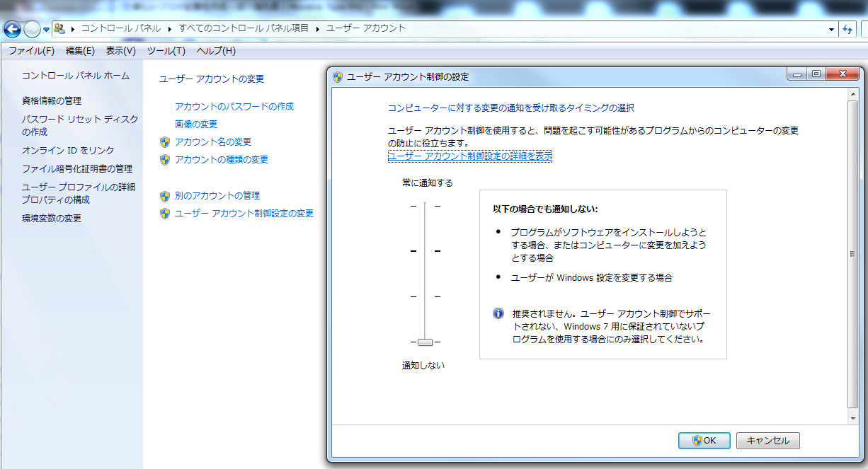
Task: Click the Back navigation arrow button
Action: click(x=12, y=29)
